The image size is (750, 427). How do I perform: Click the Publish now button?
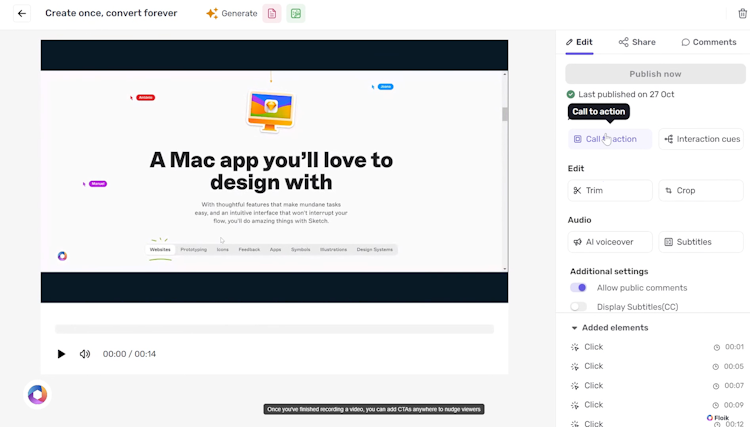655,74
